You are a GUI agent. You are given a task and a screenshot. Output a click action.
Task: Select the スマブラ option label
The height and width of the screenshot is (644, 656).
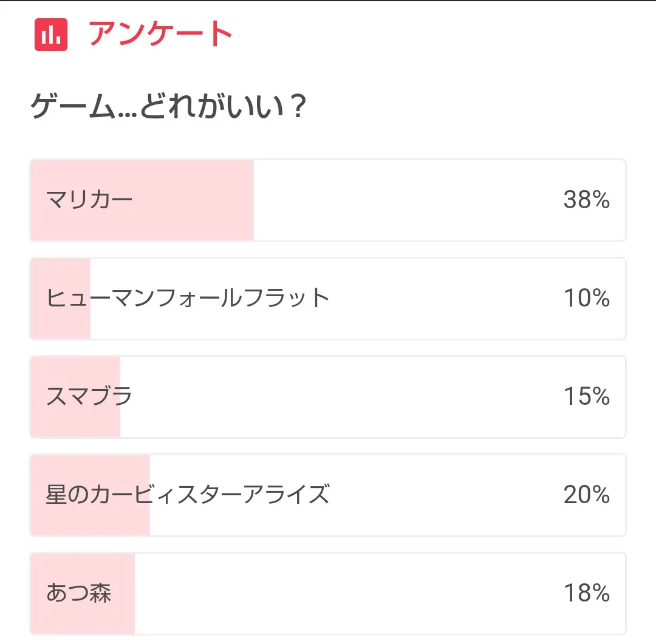(89, 396)
